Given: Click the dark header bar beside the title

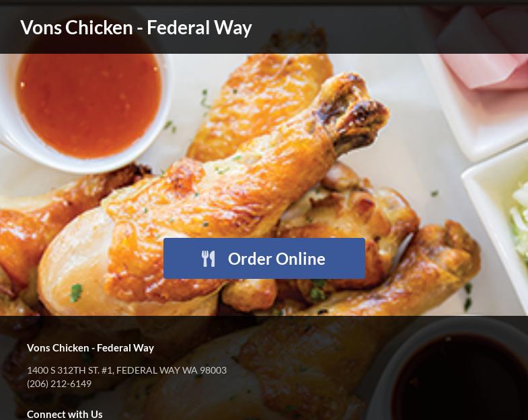Looking at the screenshot, I should coord(387,29).
